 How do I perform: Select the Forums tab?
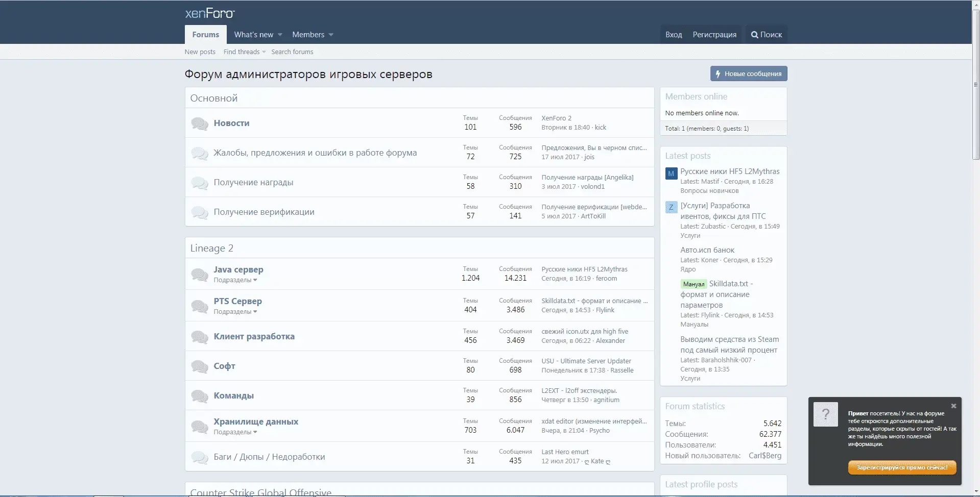206,35
